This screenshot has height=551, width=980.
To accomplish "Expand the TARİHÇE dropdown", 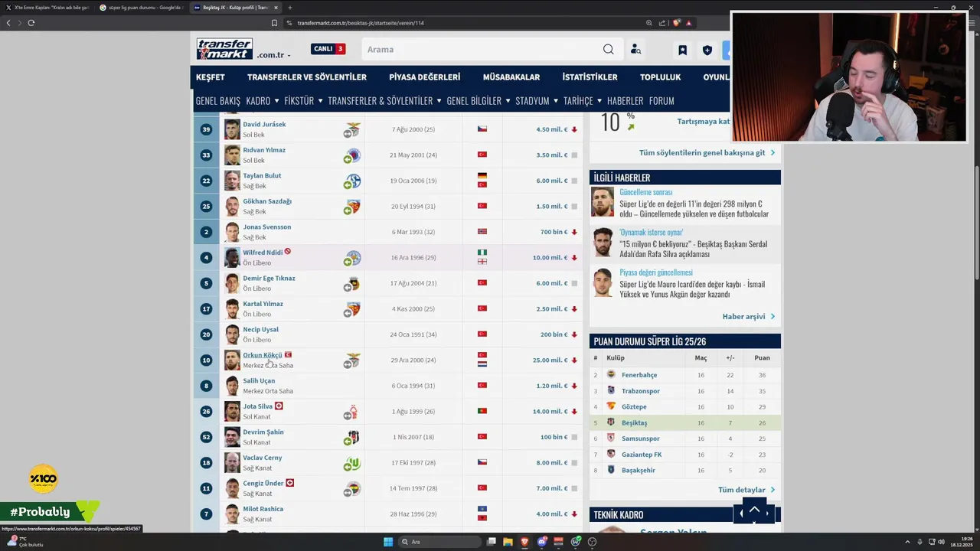I will pos(583,101).
